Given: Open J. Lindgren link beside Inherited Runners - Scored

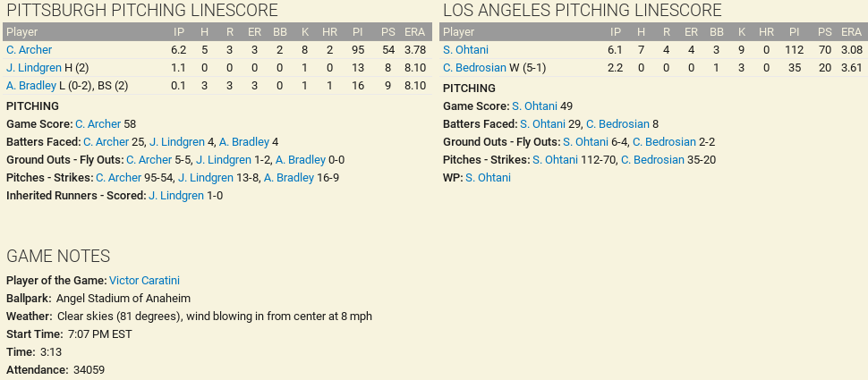Looking at the screenshot, I should [176, 196].
